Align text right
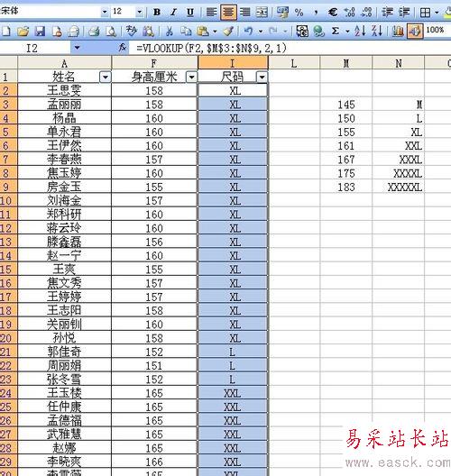Image resolution: width=451 pixels, height=476 pixels. point(244,12)
